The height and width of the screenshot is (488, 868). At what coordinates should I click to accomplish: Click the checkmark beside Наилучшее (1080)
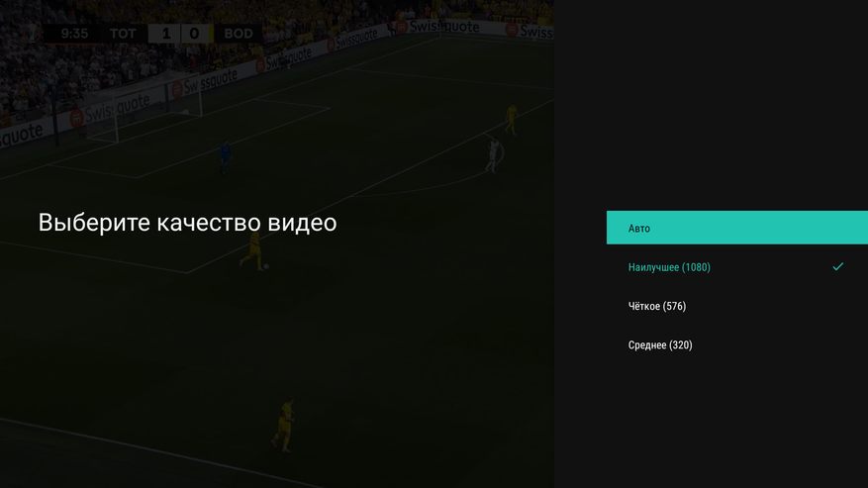click(x=837, y=266)
